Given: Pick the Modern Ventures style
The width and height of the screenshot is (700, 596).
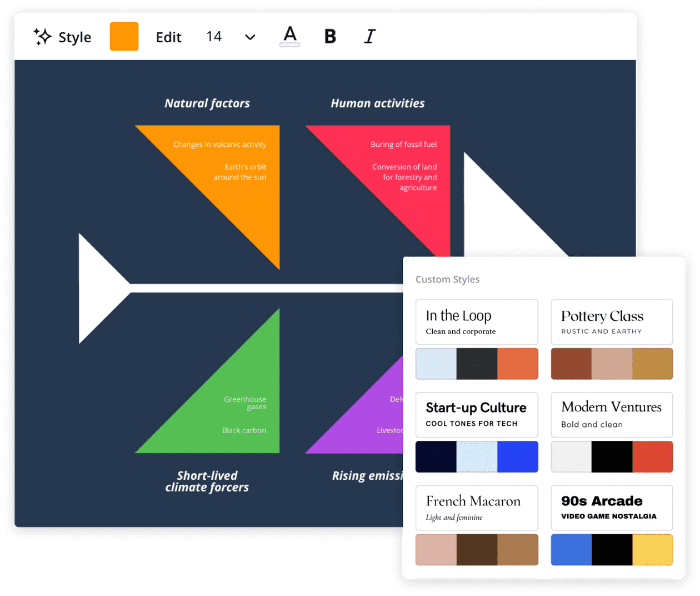Looking at the screenshot, I should pos(612,415).
